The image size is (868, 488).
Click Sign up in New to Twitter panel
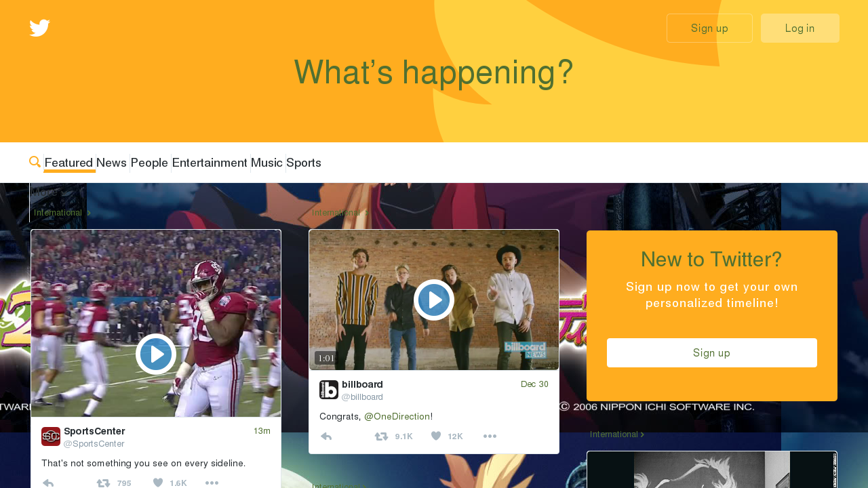click(x=712, y=353)
